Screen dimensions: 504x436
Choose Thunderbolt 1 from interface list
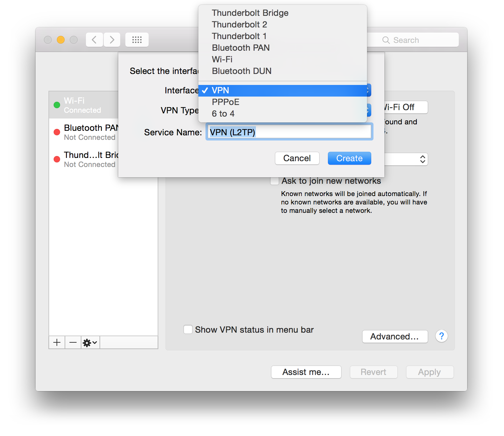pos(283,36)
